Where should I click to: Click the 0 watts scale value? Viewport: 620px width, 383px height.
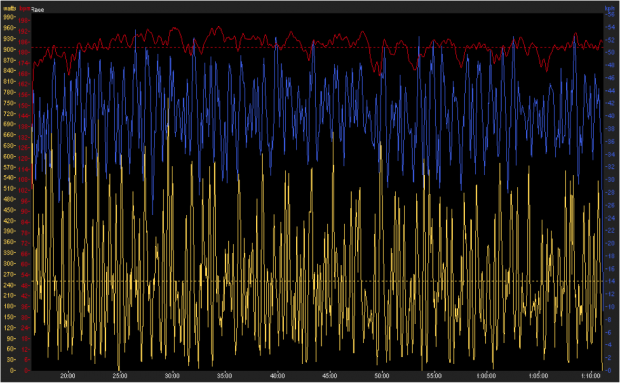[12, 370]
